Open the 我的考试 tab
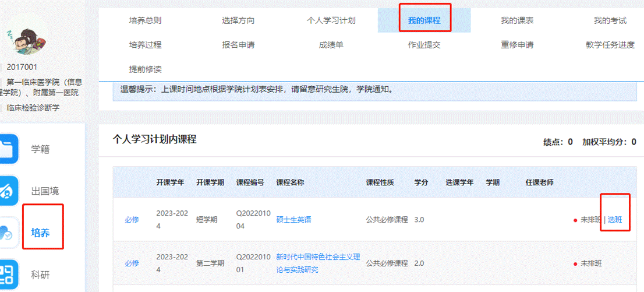Viewport: 644px width, 292px height. click(610, 20)
